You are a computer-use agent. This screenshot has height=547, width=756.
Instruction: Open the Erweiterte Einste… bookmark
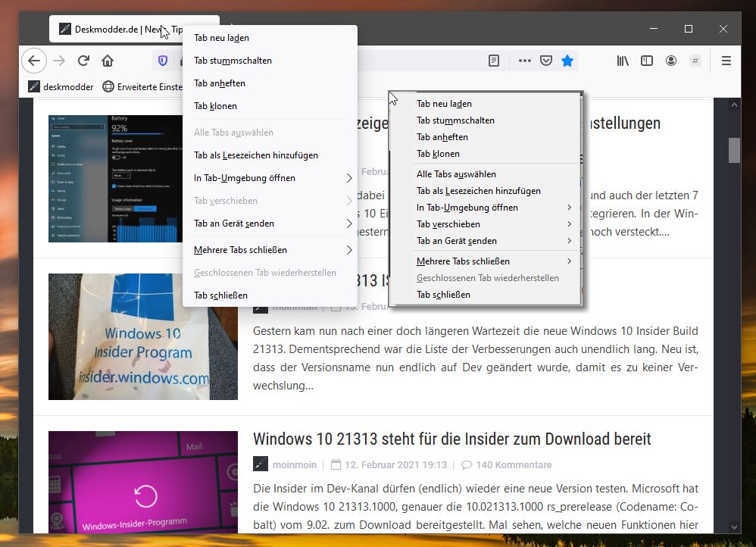(x=142, y=87)
